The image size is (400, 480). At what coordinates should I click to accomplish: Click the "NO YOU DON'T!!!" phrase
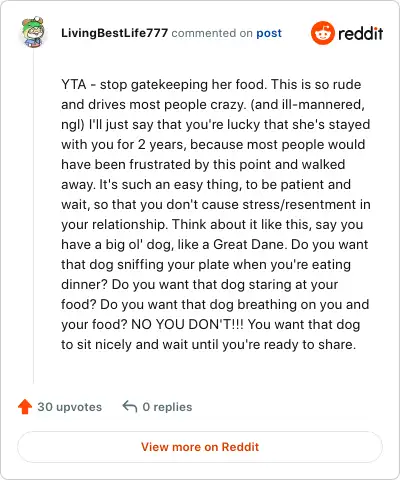coord(188,324)
